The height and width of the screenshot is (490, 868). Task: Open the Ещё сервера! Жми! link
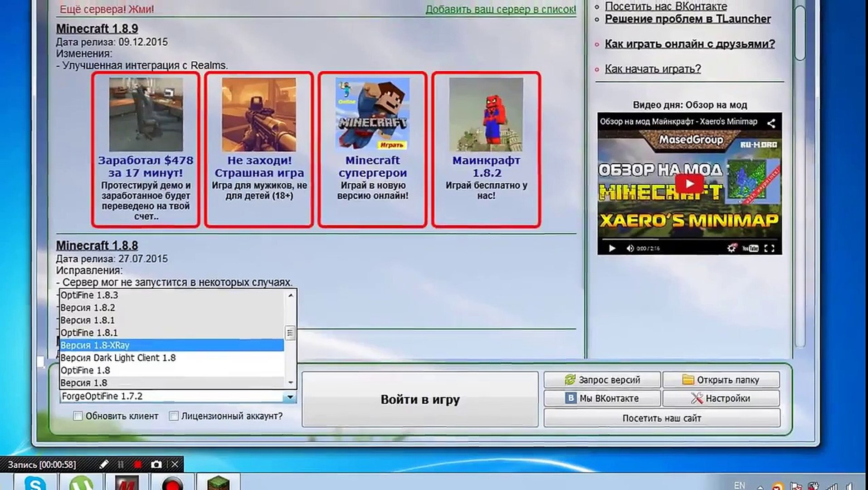tap(107, 9)
